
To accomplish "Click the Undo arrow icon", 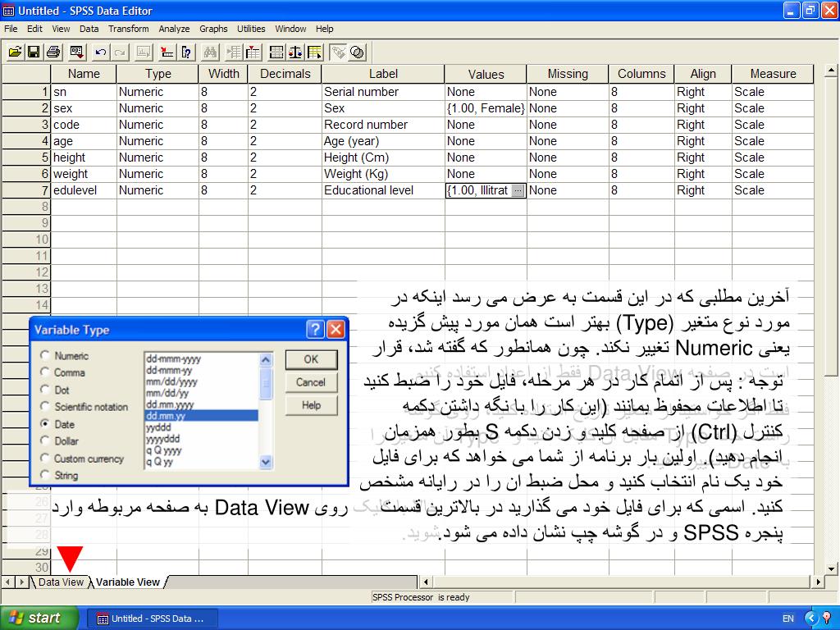I will tap(100, 52).
